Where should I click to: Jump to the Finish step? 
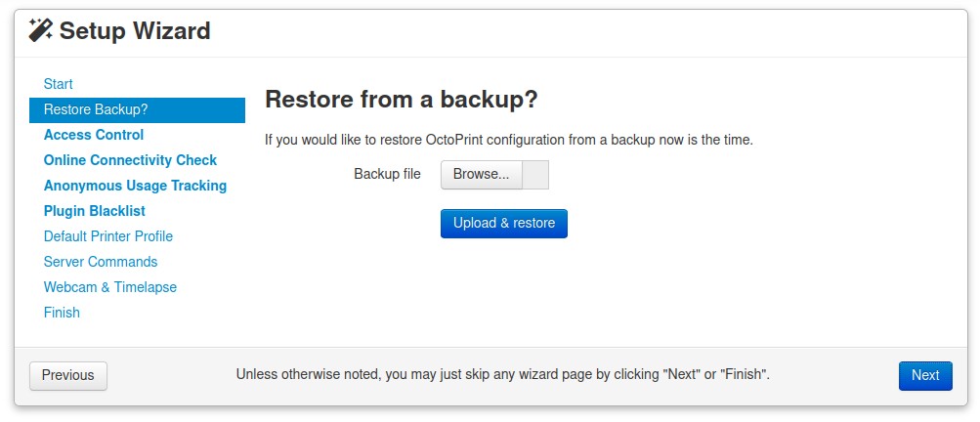coord(62,313)
